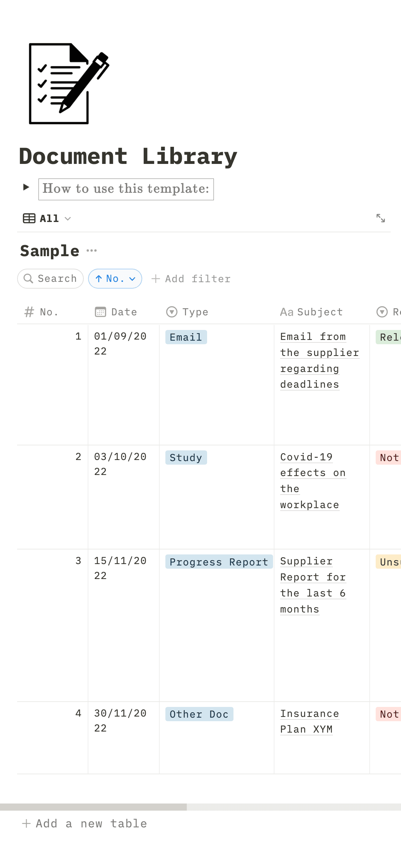This screenshot has width=401, height=868.
Task: Click the Date column calendar icon
Action: pyautogui.click(x=101, y=312)
